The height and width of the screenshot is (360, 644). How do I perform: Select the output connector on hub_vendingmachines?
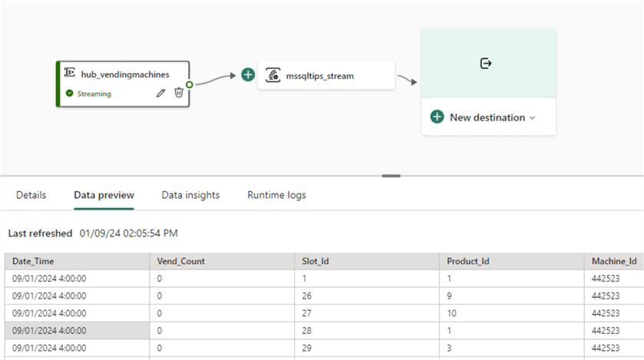190,84
